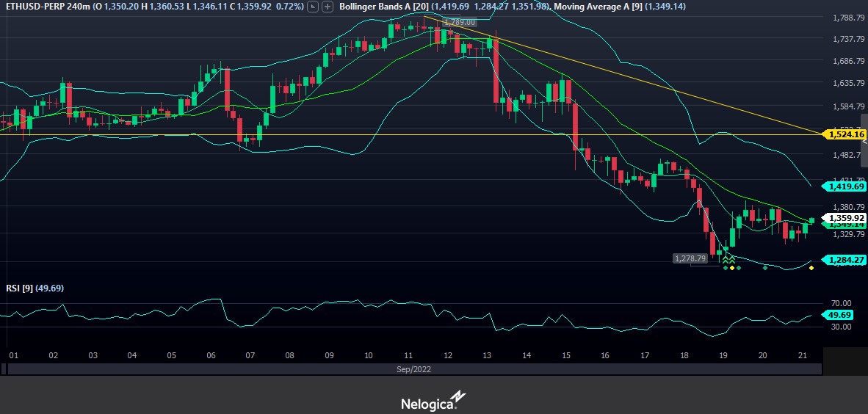This screenshot has width=868, height=414.
Task: Click the 1,789.00 high price label
Action: (460, 23)
